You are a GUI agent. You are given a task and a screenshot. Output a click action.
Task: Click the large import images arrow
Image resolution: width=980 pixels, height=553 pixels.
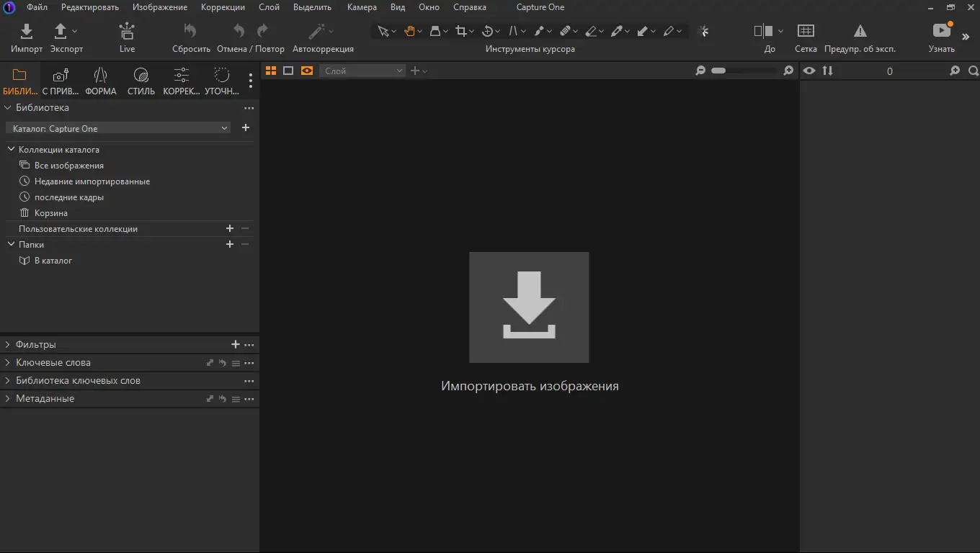(x=529, y=307)
